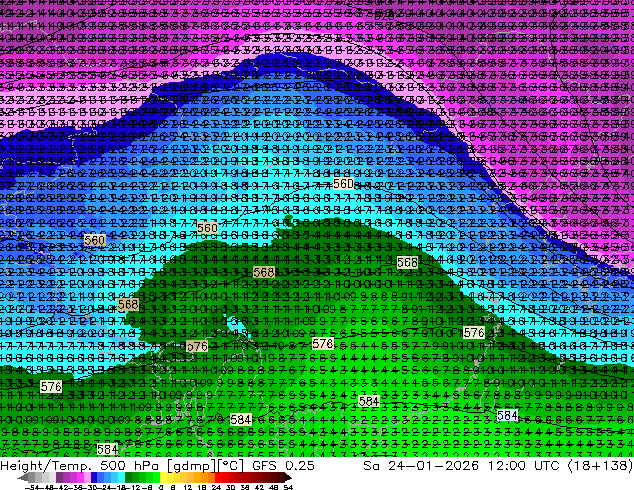This screenshot has width=634, height=490.
Task: Click the topmost 560 contour label
Action: [343, 184]
